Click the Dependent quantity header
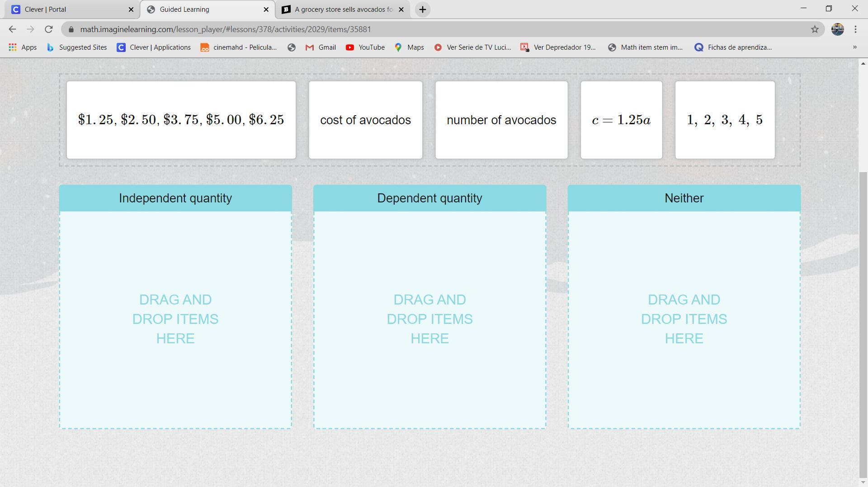The width and height of the screenshot is (868, 487). 430,198
